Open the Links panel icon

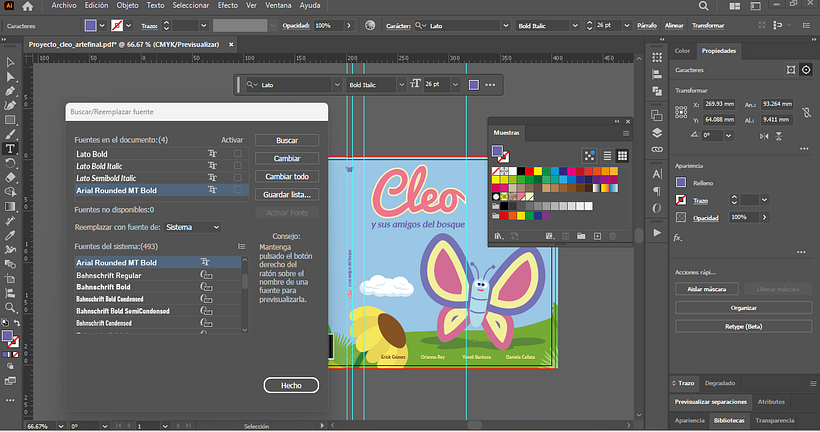point(657,150)
